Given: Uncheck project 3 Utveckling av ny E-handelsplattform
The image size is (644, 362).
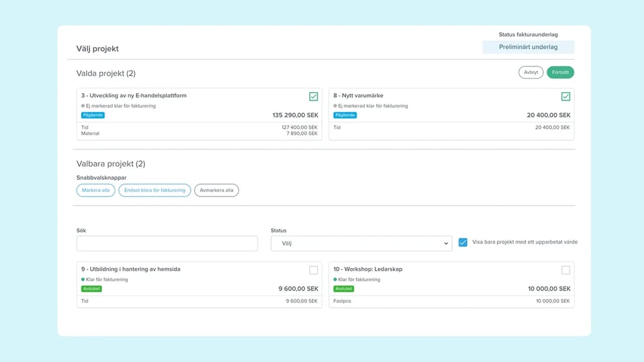Looking at the screenshot, I should (314, 97).
